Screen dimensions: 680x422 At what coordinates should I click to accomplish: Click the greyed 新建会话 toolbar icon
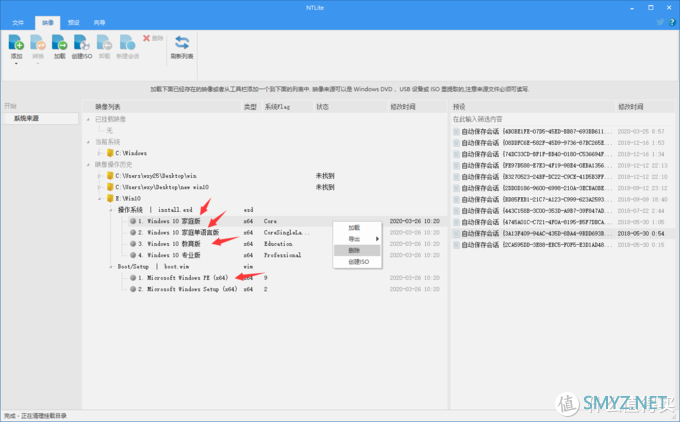(x=128, y=43)
